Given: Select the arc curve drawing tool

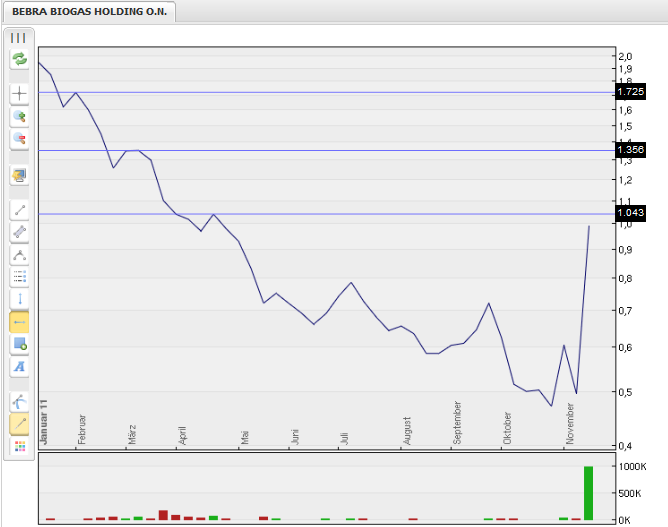Looking at the screenshot, I should click(19, 401).
